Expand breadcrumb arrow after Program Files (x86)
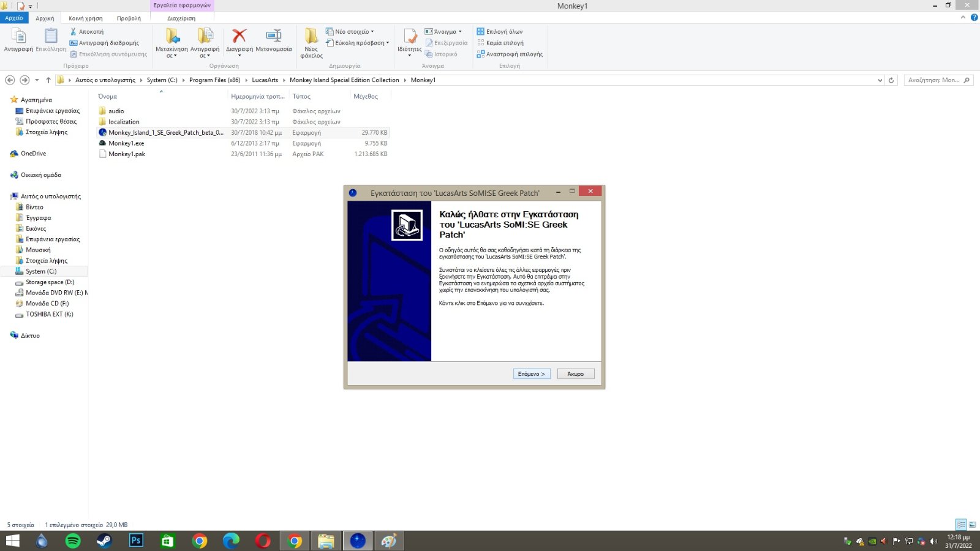Viewport: 980px width, 551px height. pos(246,80)
